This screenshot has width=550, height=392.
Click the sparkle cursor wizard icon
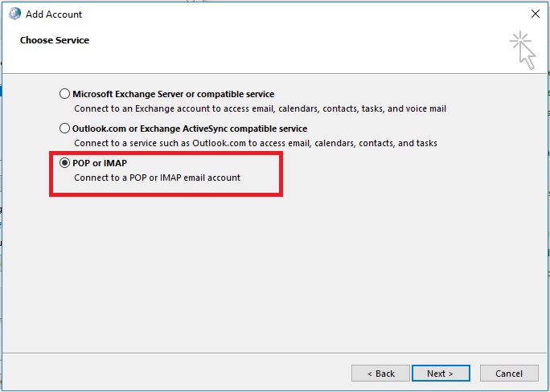click(523, 50)
